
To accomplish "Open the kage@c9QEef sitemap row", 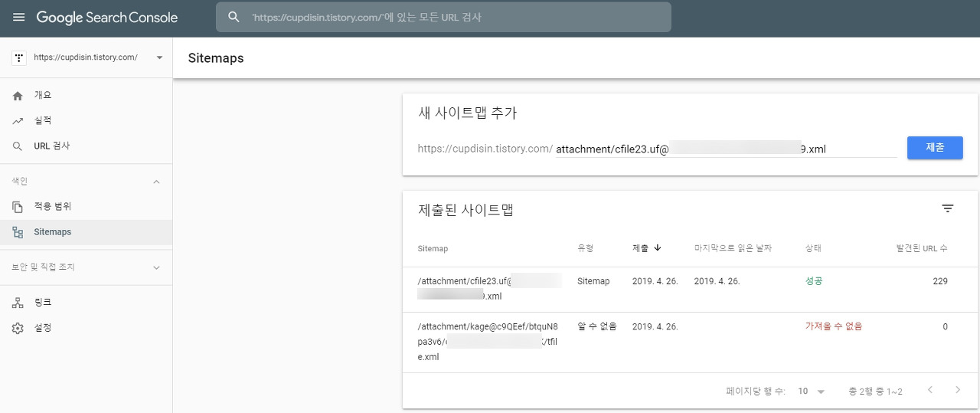I will (690, 343).
